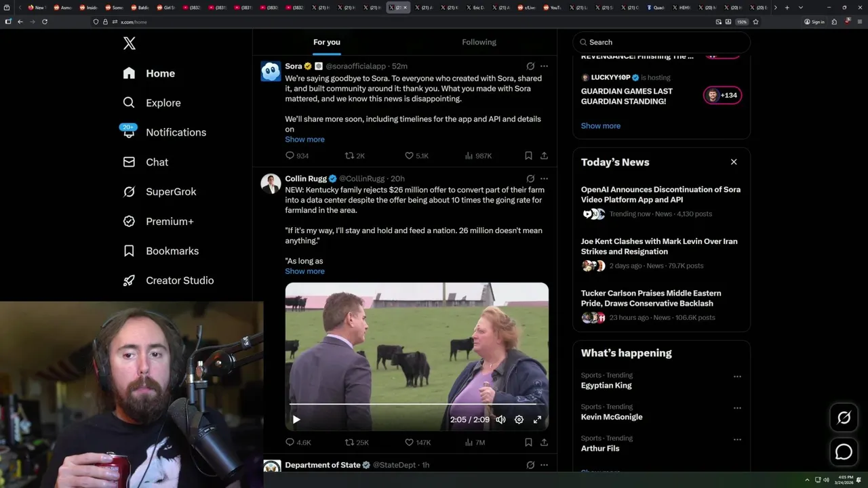Click Grok icon on Collin Rugg post
Screen dimensions: 868x488
pos(530,179)
